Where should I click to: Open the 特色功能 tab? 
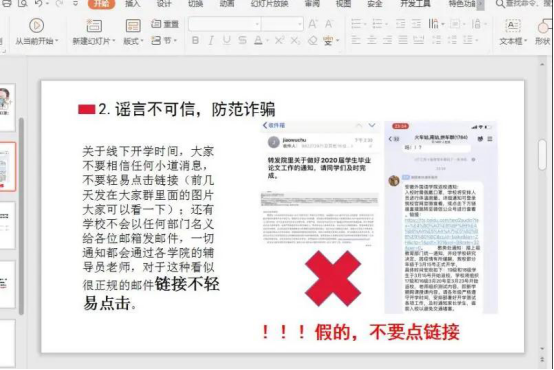pyautogui.click(x=462, y=4)
